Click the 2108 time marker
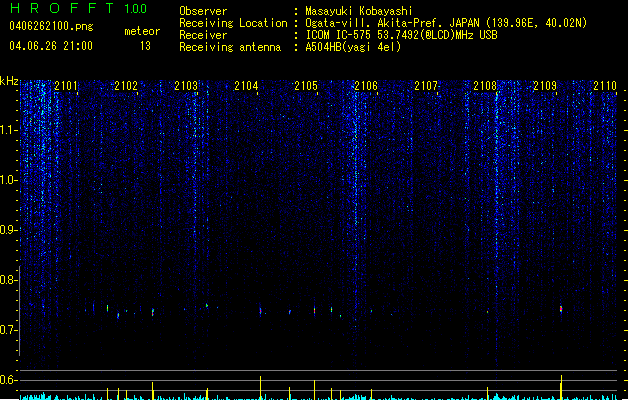This screenshot has height=400, width=629. tap(485, 86)
